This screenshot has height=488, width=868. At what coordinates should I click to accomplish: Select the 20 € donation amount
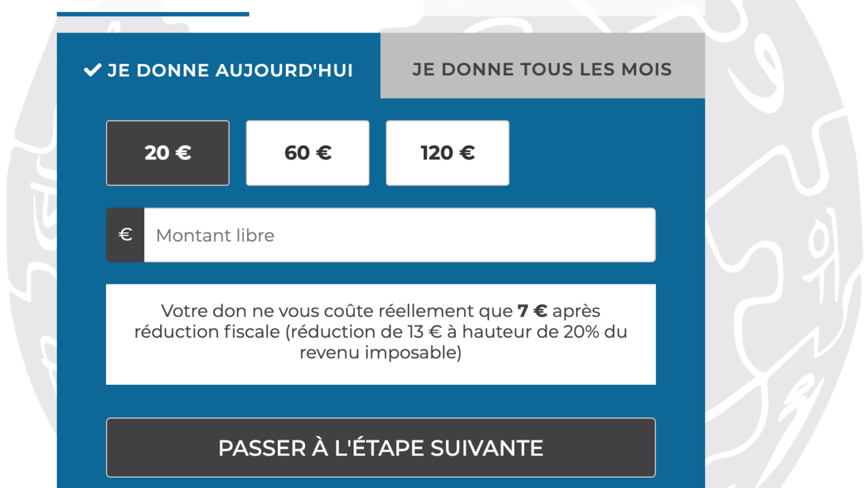168,153
